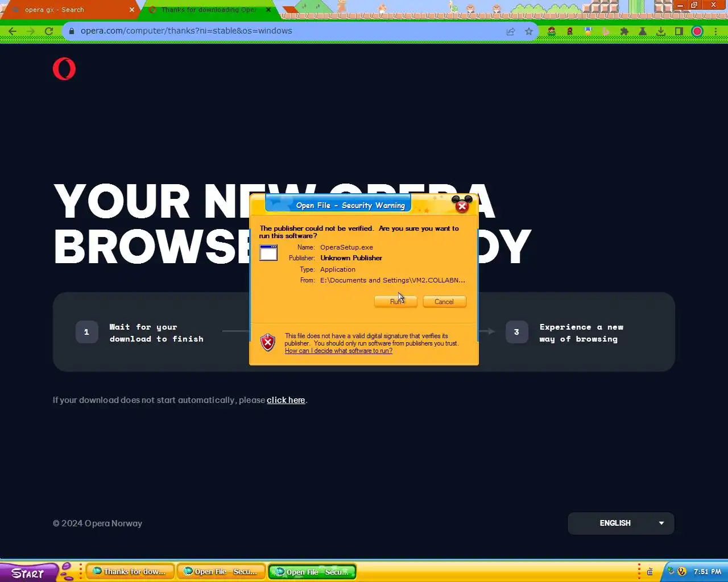
Task: Click the '© 2024 Opera Norway' footer text
Action: tap(97, 523)
